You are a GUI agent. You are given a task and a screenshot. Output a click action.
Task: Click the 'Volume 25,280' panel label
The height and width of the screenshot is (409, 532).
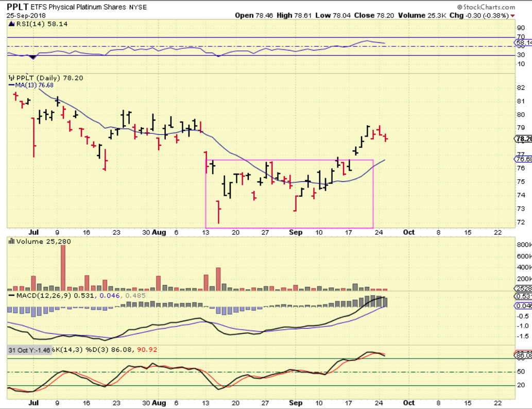(43, 241)
